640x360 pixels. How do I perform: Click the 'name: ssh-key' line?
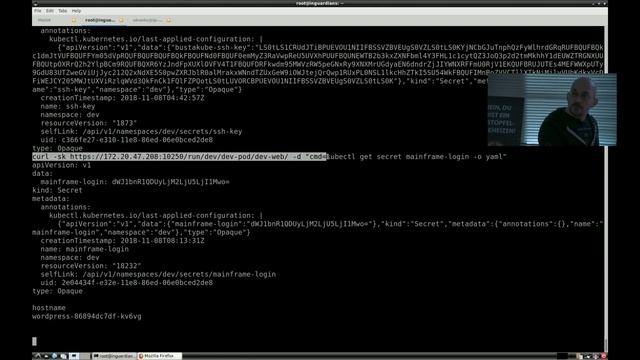coord(68,107)
